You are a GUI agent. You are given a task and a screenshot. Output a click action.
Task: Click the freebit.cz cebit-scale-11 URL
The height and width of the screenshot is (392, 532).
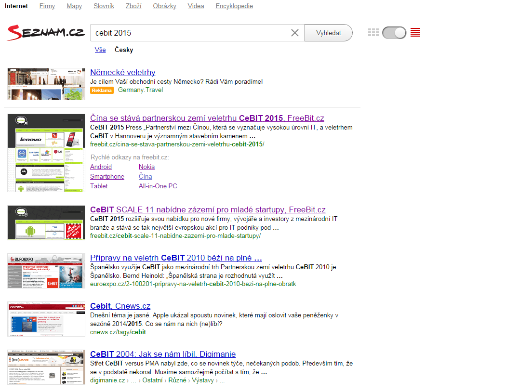coord(175,235)
